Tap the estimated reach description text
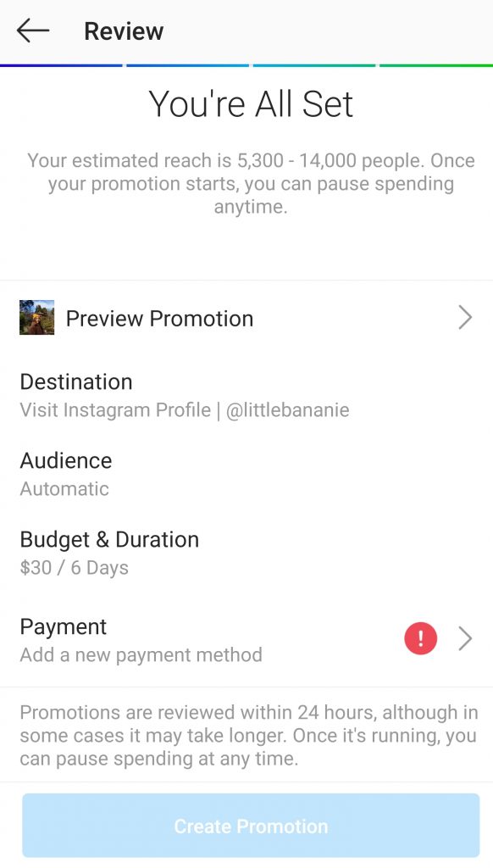The height and width of the screenshot is (868, 493). pyautogui.click(x=246, y=181)
